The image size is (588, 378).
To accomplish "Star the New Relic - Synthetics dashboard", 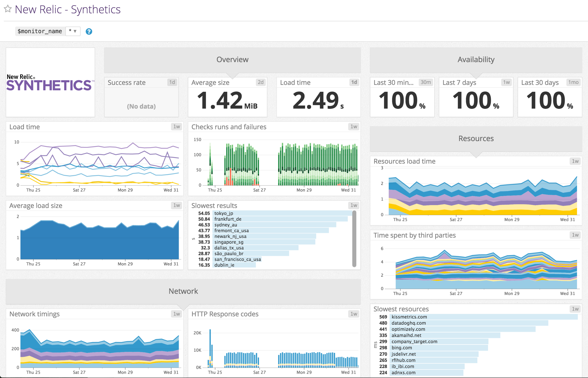I will 8,9.
